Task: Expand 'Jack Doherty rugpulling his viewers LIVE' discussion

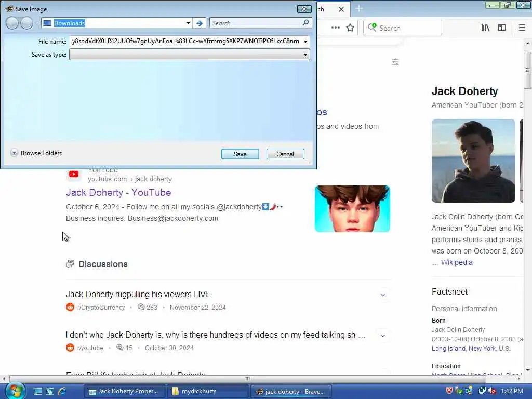Action: tap(383, 295)
